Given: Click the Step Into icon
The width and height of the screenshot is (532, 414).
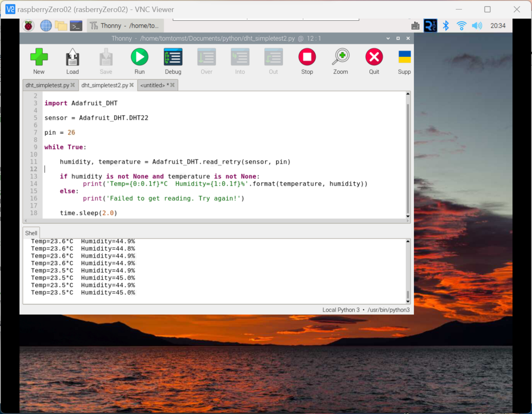Looking at the screenshot, I should point(240,57).
